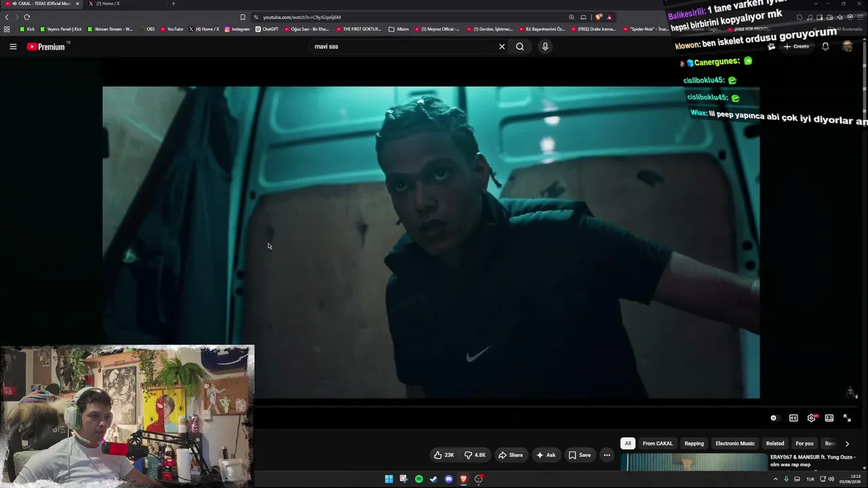
Task: Select the Electronic Music filter chip
Action: click(x=735, y=443)
